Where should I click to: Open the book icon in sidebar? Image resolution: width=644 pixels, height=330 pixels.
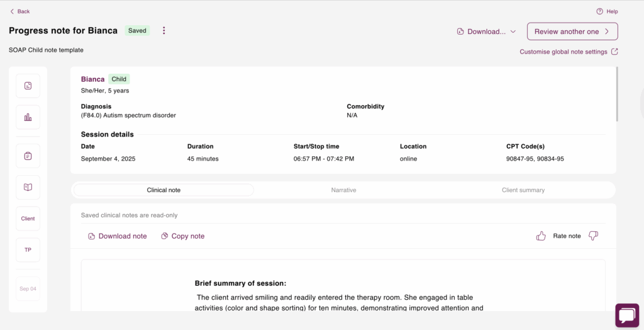click(28, 187)
